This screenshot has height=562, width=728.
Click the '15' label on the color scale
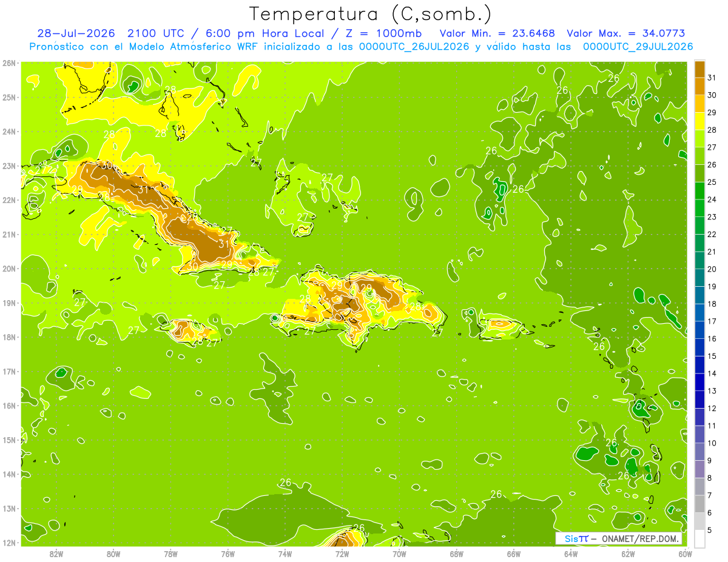tap(712, 356)
